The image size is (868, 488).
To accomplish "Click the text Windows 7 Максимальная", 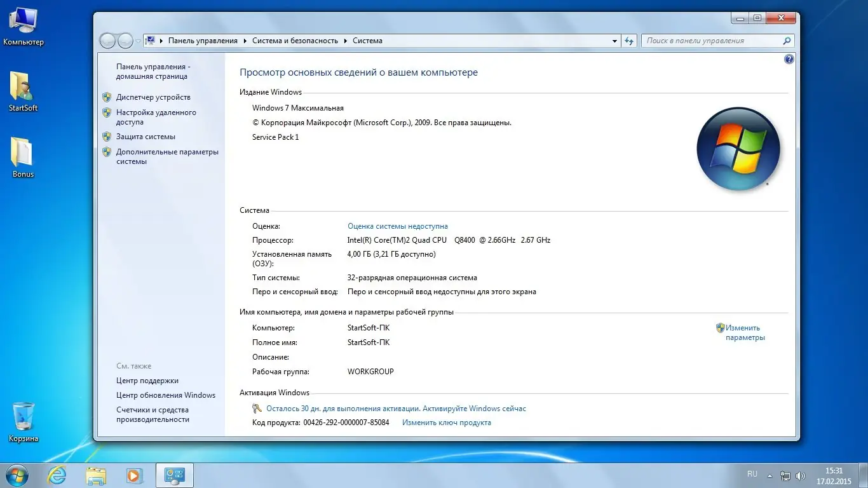I will click(x=298, y=108).
